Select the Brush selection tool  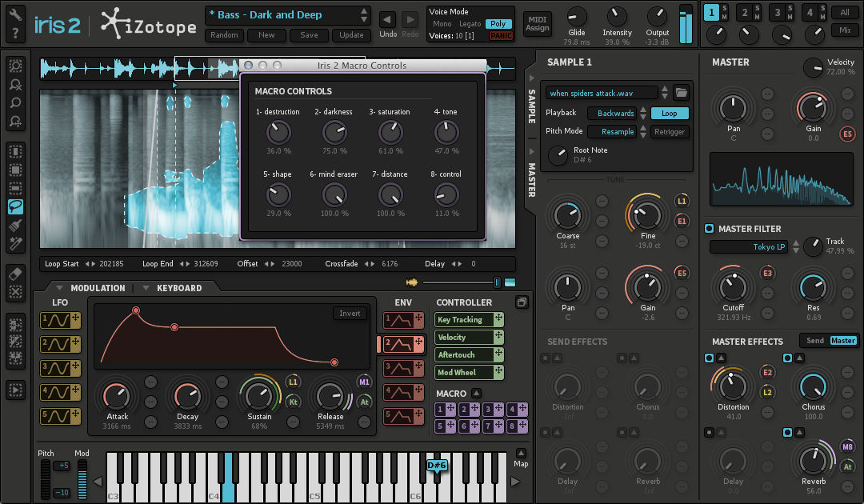click(x=15, y=225)
